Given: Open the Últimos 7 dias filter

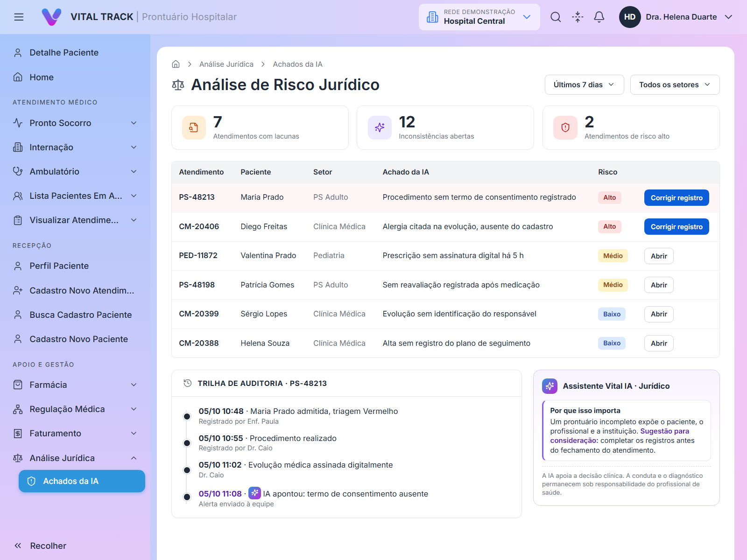Looking at the screenshot, I should [584, 84].
